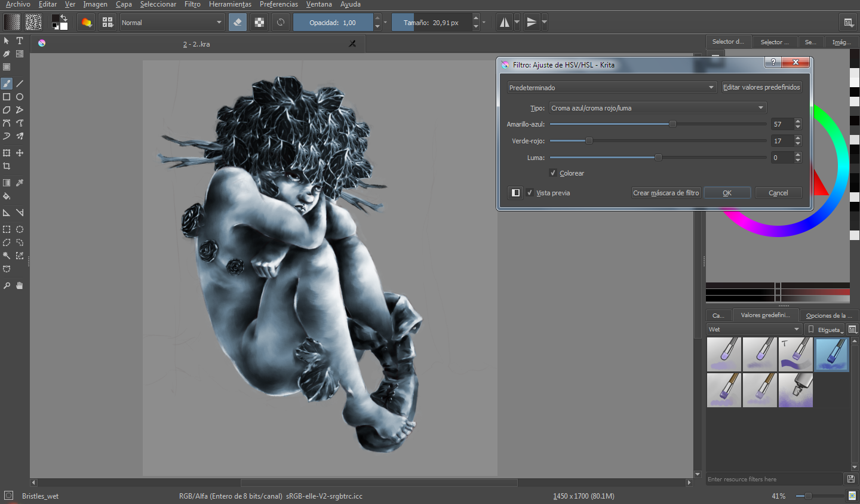The width and height of the screenshot is (860, 504).
Task: Expand the Predeterminado presets dropdown
Action: 612,88
